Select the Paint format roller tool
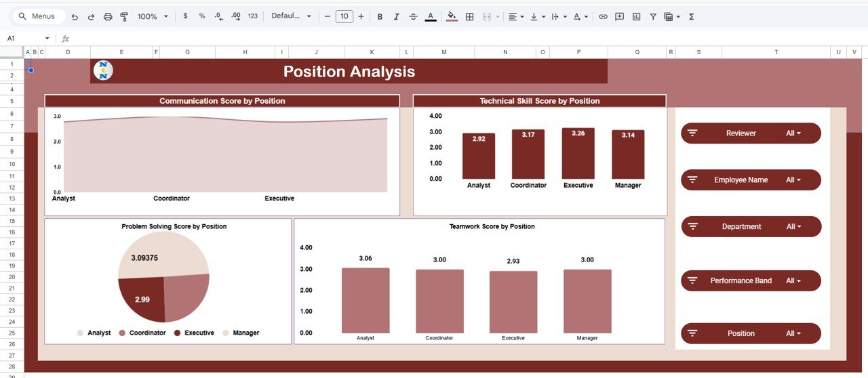Image resolution: width=868 pixels, height=378 pixels. [123, 16]
